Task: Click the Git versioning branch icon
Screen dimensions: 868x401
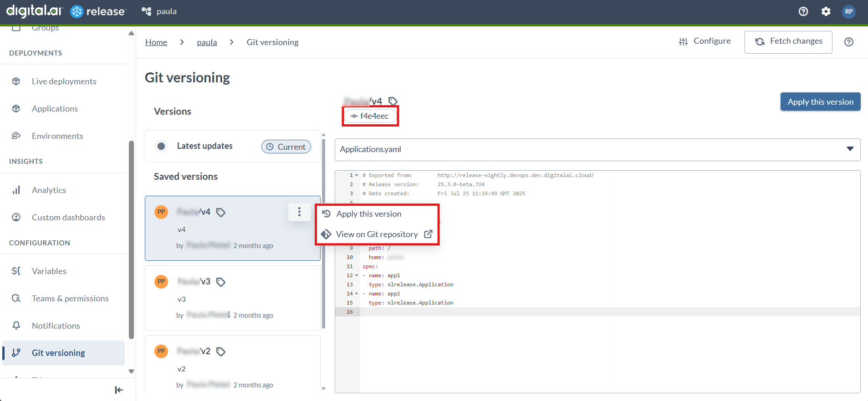Action: click(16, 353)
